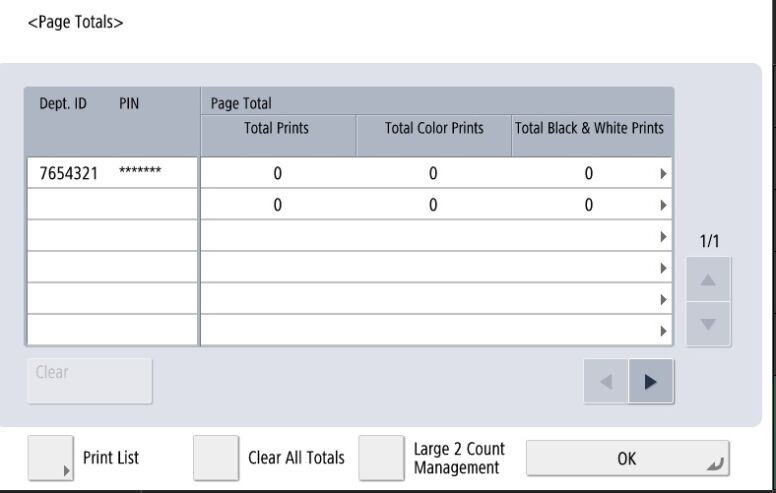Viewport: 776px width, 493px height.
Task: Click the square icon beside Print List
Action: coord(51,458)
